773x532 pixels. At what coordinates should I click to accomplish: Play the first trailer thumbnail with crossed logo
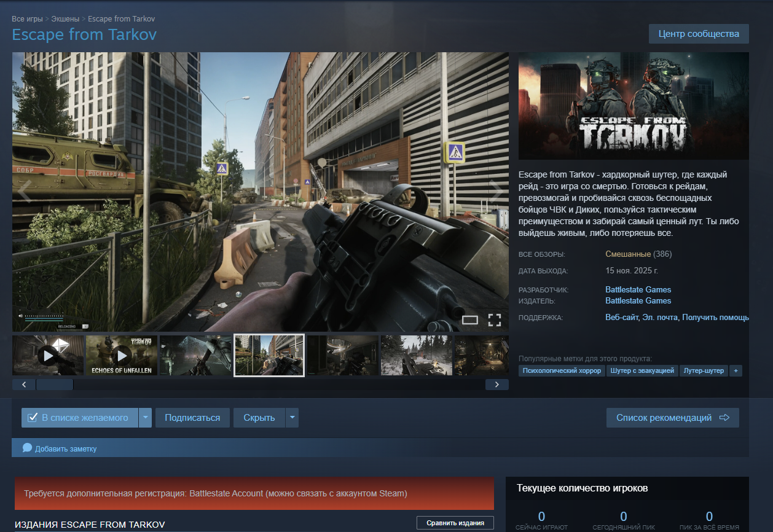tap(48, 355)
